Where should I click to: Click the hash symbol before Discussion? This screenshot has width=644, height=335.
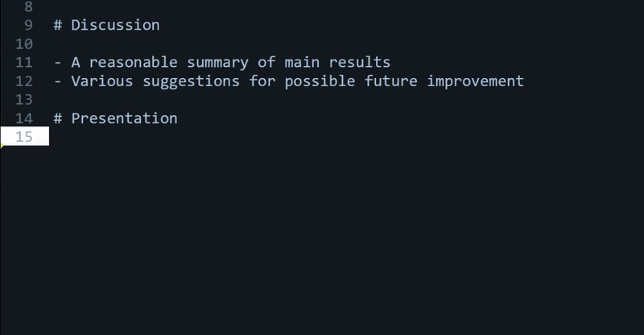point(58,25)
